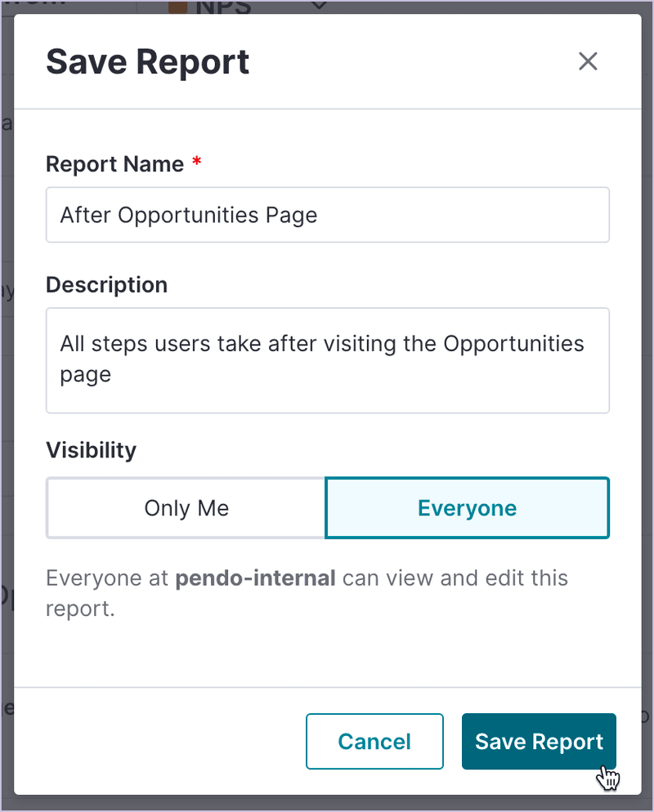This screenshot has height=812, width=654.
Task: Open the NPS dropdown chevron behind the dialog
Action: coord(317,7)
